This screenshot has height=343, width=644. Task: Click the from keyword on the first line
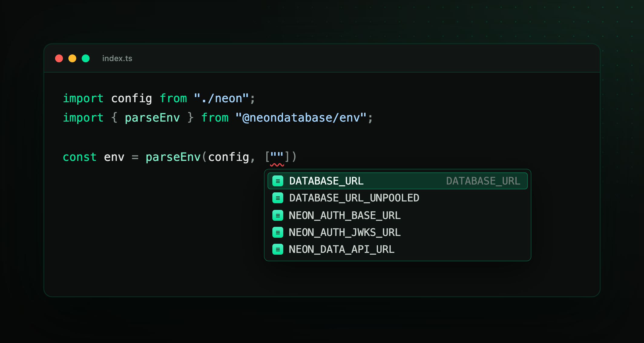pos(173,99)
